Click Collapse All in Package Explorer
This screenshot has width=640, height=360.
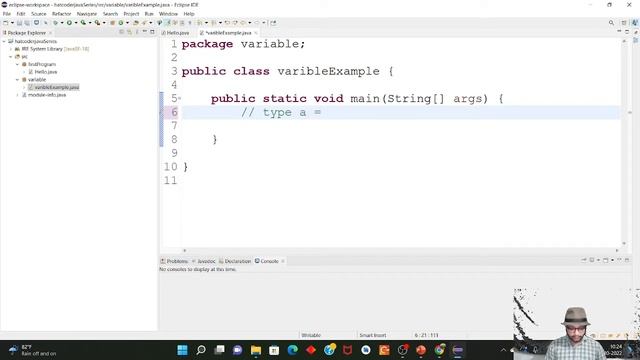pos(122,32)
